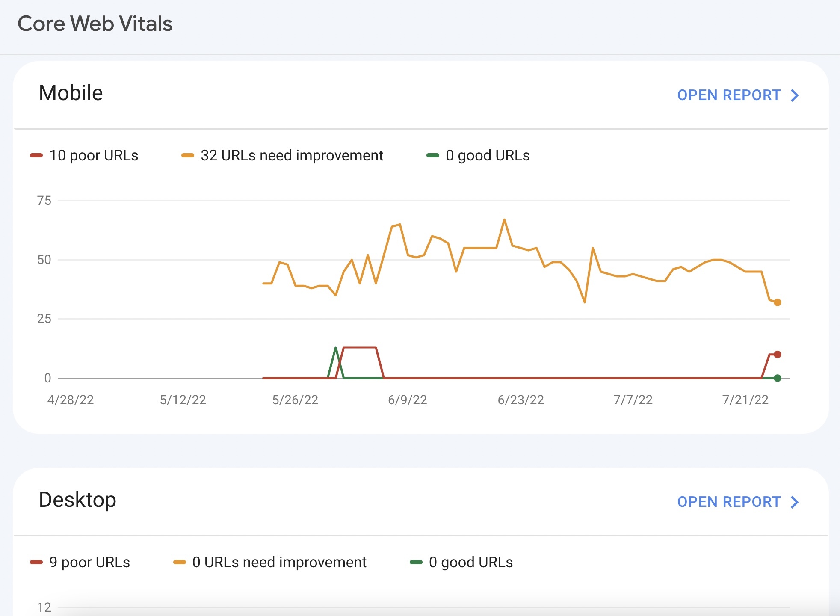Toggle the '32 URLs need improvement' series visibility
The image size is (840, 616).
pyautogui.click(x=292, y=155)
